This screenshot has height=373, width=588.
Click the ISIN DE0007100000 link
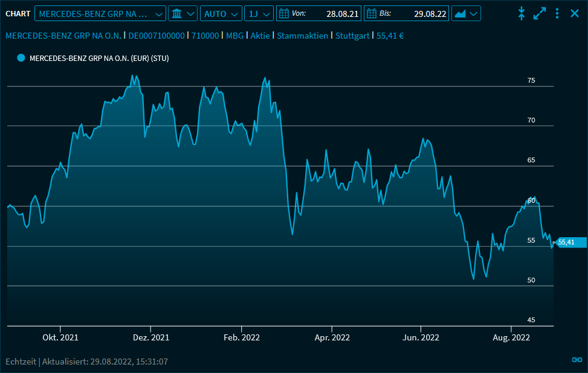[157, 36]
